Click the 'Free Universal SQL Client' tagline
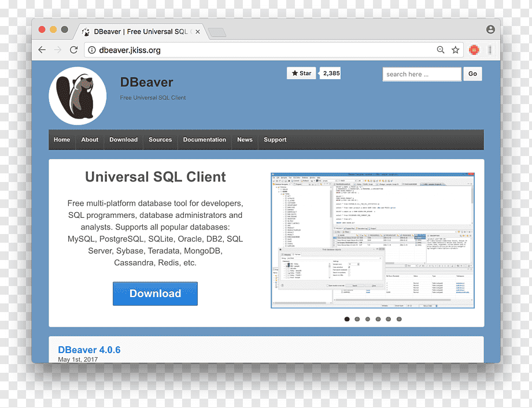The height and width of the screenshot is (408, 532). (x=153, y=98)
